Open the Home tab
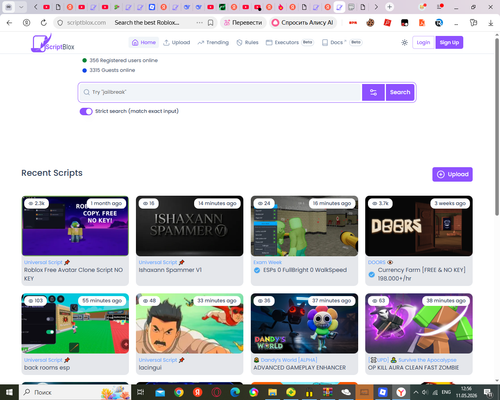Screen dimensions: 500x400 tap(144, 42)
